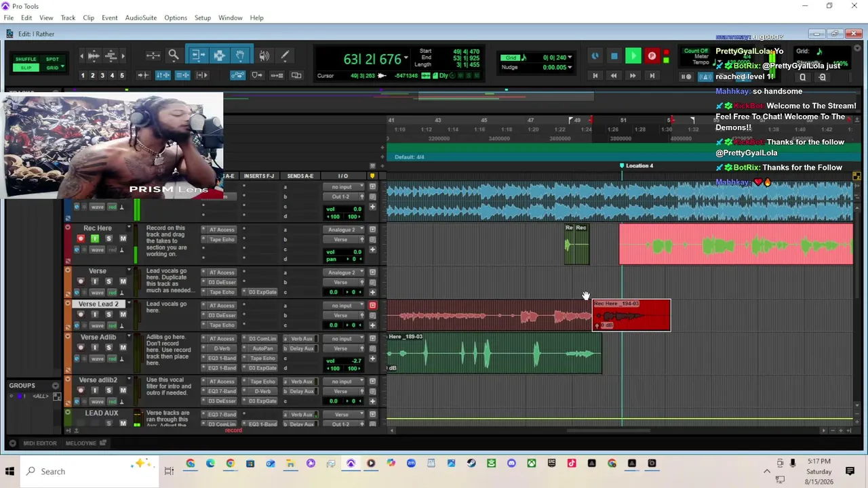Recall zoom preset 1
The width and height of the screenshot is (868, 488).
tap(83, 75)
